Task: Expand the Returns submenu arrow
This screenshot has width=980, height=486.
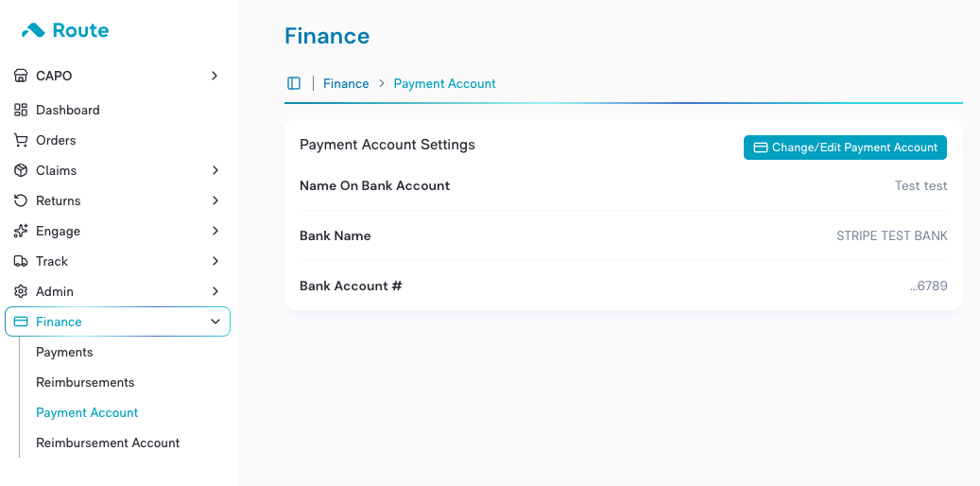Action: 215,200
